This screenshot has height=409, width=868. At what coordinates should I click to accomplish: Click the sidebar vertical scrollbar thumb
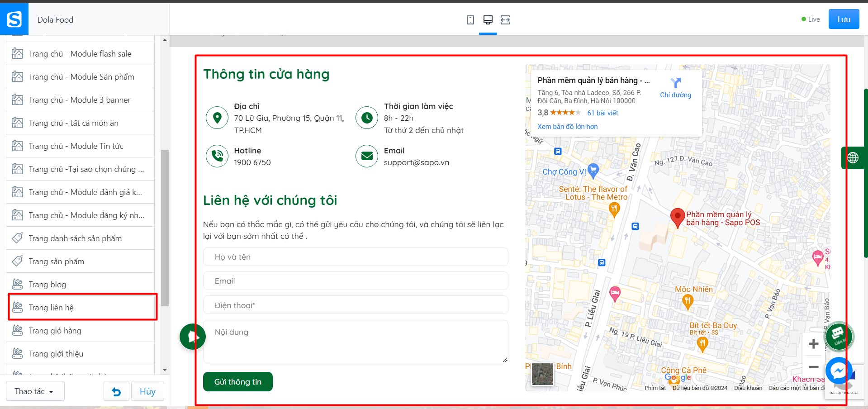tap(165, 228)
